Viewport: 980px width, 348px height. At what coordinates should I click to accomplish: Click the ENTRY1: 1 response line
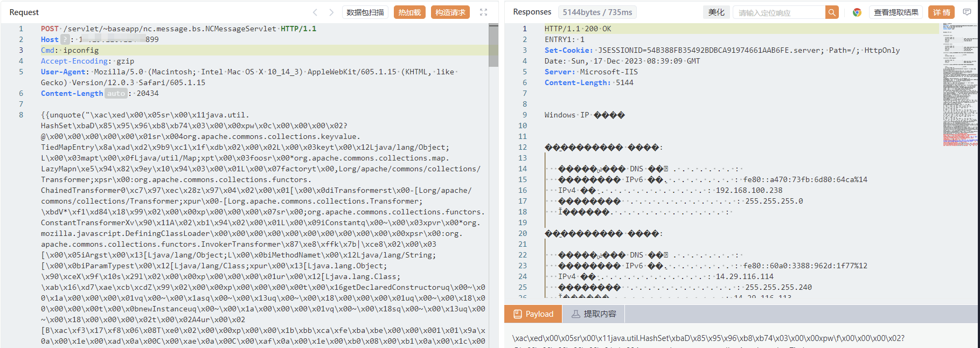click(x=564, y=39)
